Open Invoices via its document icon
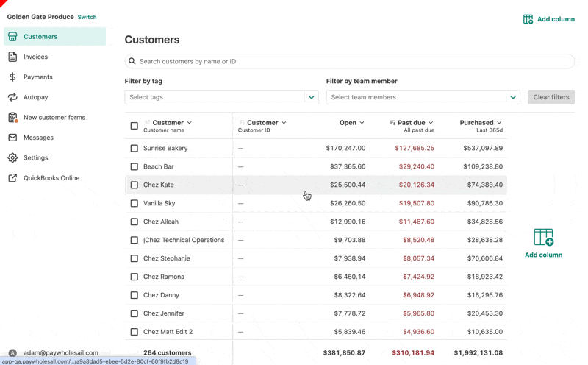The height and width of the screenshot is (365, 588). click(12, 57)
